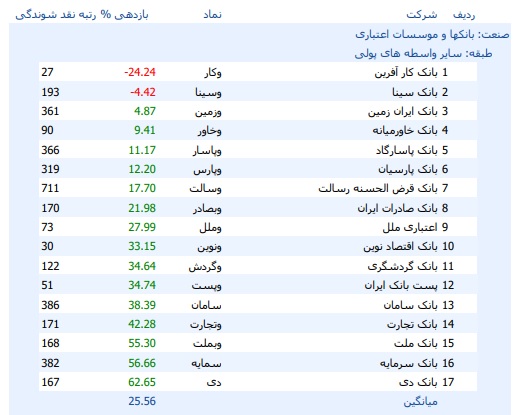Select the category heading 'طبقه: سایر واسطه های پولی'
The image size is (517, 415).
click(423, 53)
